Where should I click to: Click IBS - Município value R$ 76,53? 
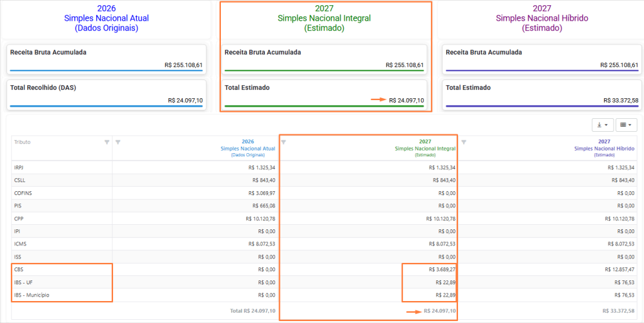tap(625, 295)
